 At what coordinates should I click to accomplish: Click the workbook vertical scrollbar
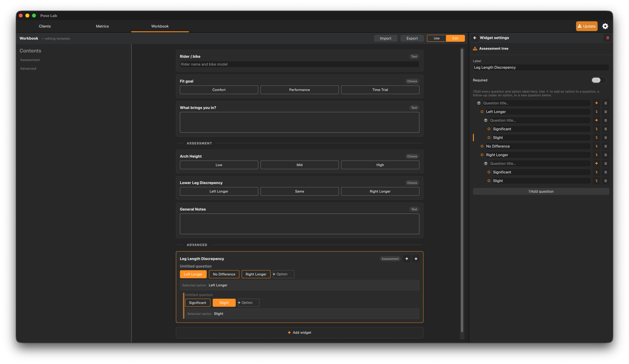(x=462, y=190)
